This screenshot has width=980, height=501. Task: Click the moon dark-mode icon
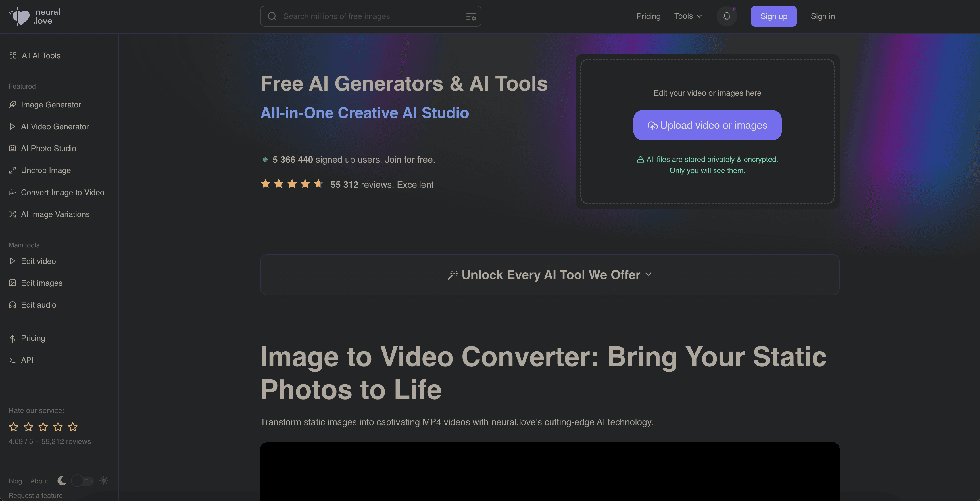pyautogui.click(x=62, y=481)
